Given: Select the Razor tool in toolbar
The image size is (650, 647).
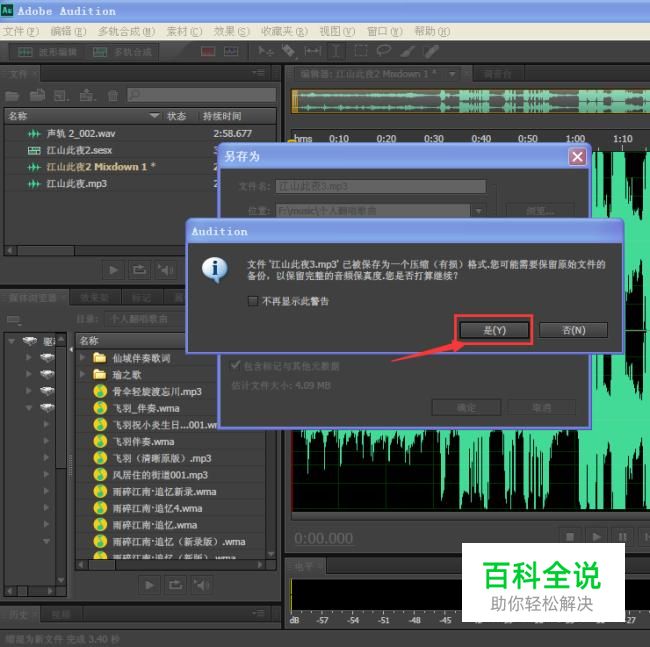Looking at the screenshot, I should click(x=289, y=51).
